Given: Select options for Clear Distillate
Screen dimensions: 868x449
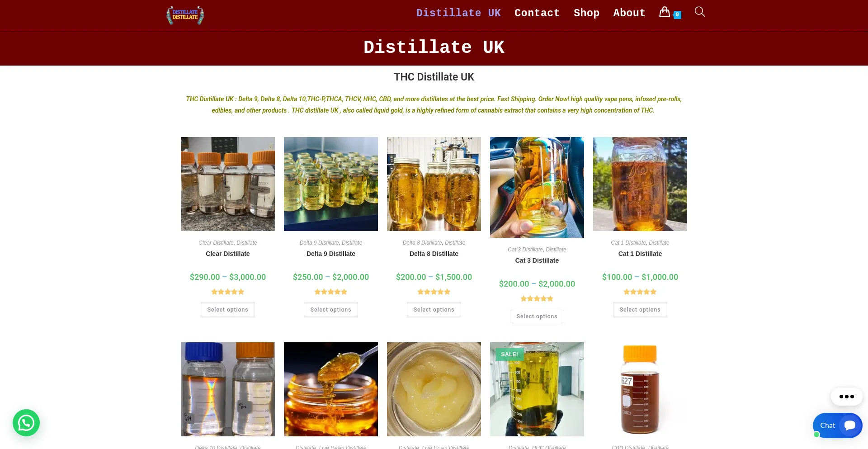Looking at the screenshot, I should (228, 310).
